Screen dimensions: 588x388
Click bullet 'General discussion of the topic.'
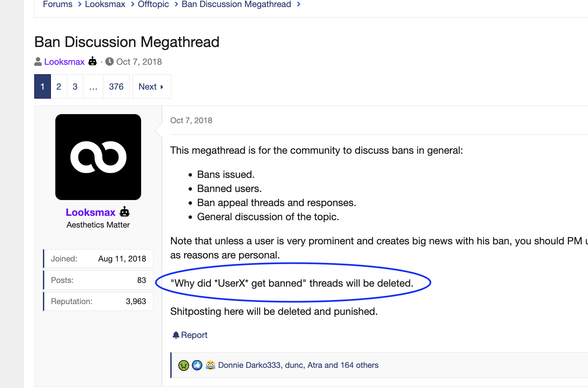tap(268, 217)
